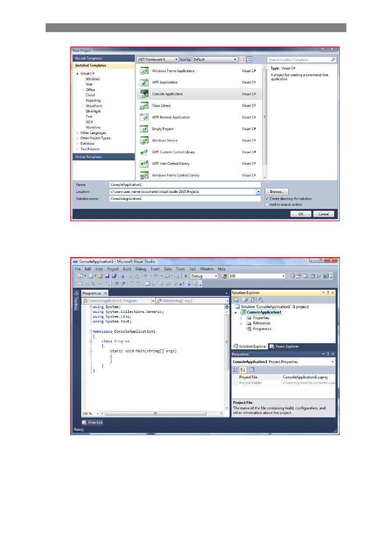This screenshot has height=555, width=392.
Task: Pin the Solution Explorer panel
Action: 328,293
